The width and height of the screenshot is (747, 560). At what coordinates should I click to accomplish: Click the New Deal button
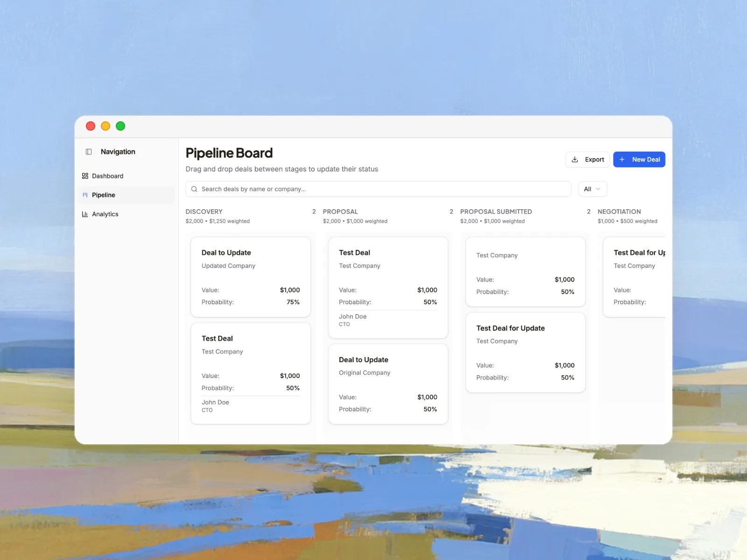click(x=639, y=159)
